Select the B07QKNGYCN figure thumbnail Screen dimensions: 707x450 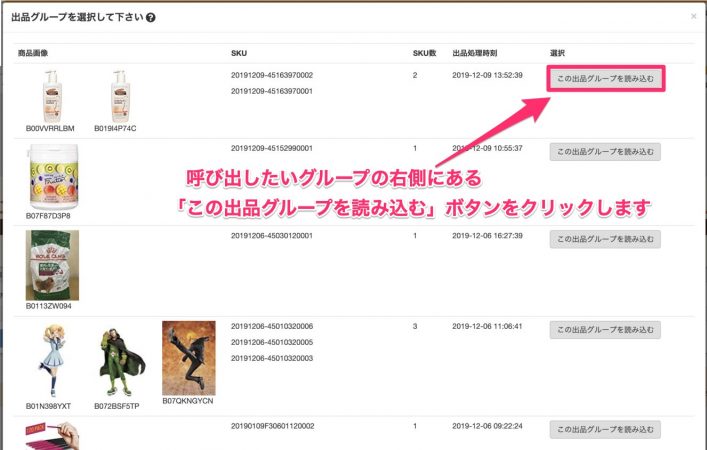click(x=189, y=358)
